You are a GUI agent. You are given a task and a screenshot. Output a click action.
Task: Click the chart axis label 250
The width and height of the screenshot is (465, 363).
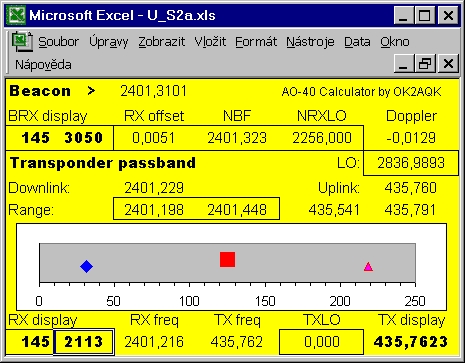pos(415,301)
